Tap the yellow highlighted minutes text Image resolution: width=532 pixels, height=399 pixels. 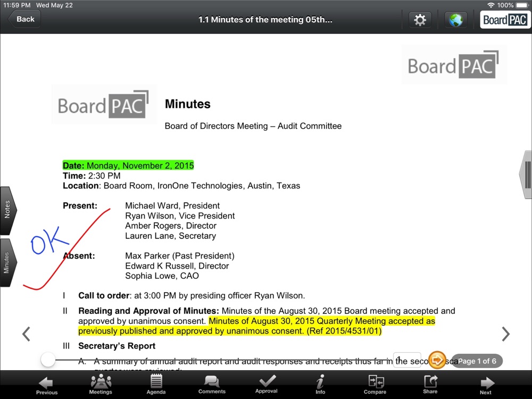[x=256, y=326]
